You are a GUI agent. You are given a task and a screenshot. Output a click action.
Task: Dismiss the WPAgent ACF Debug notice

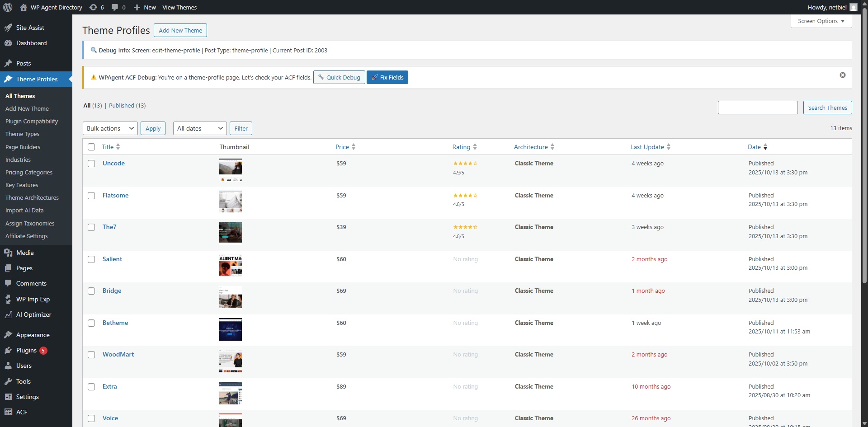842,75
